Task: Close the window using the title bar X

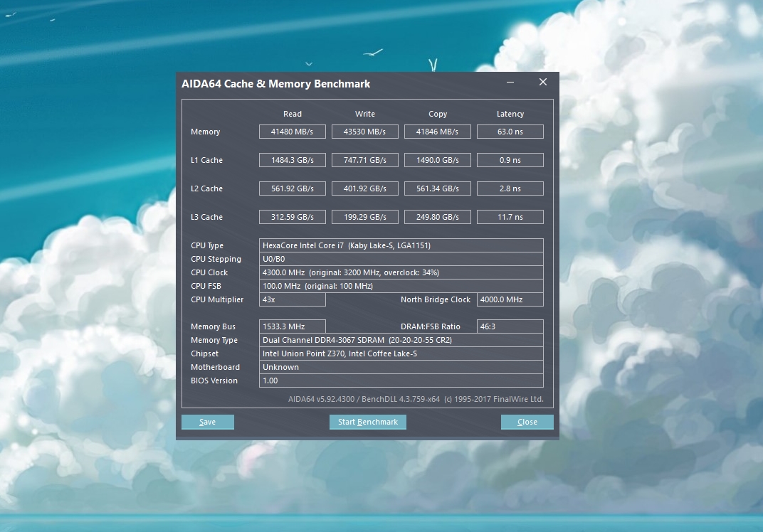Action: [x=542, y=83]
